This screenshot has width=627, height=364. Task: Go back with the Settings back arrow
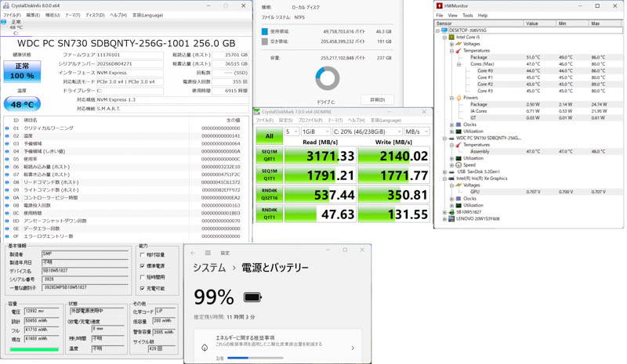(x=193, y=253)
